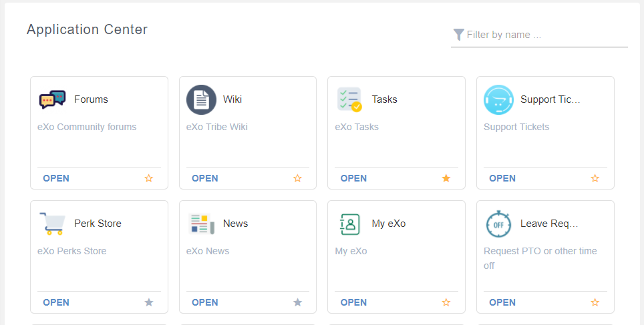Click the Wiki card title

coord(232,99)
